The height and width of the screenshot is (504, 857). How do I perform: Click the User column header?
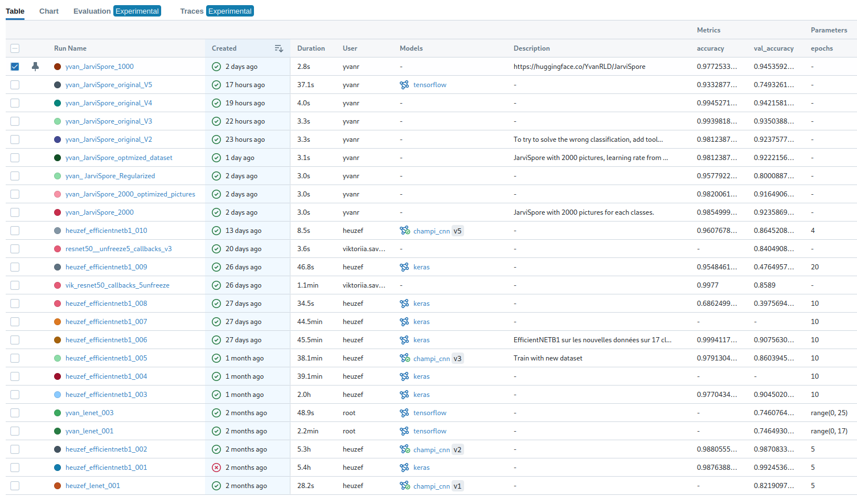[350, 48]
